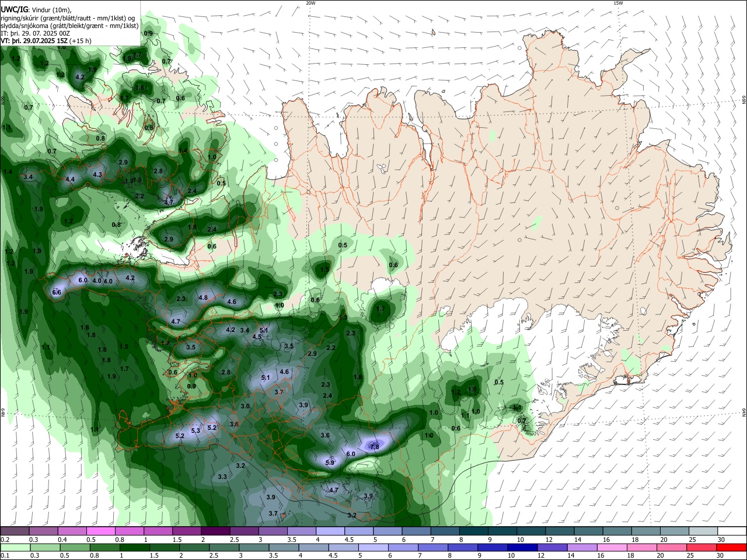Screen dimensions: 747x560
Task: Click the '12' label in the top legend row
Action: 549,540
